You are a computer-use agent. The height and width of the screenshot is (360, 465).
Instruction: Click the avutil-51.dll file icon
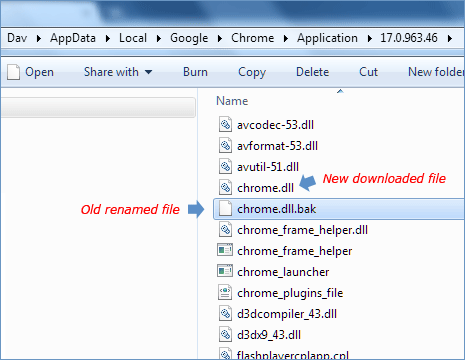[x=225, y=167]
